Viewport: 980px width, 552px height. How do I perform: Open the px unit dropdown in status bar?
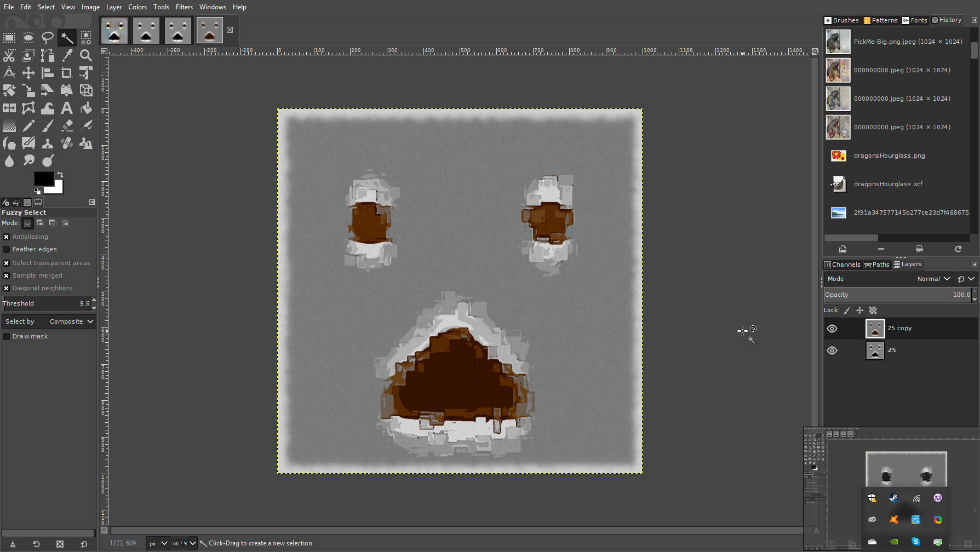157,543
